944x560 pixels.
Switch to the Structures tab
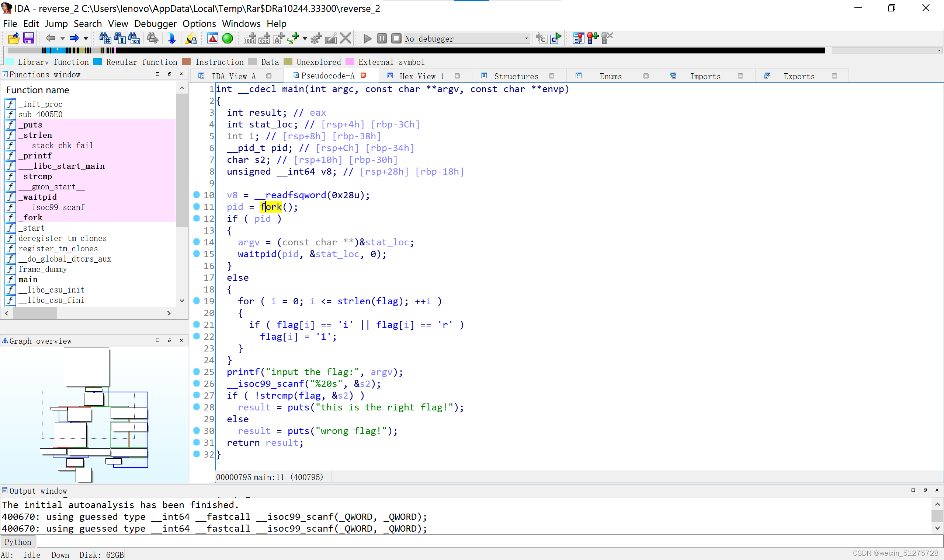click(516, 77)
